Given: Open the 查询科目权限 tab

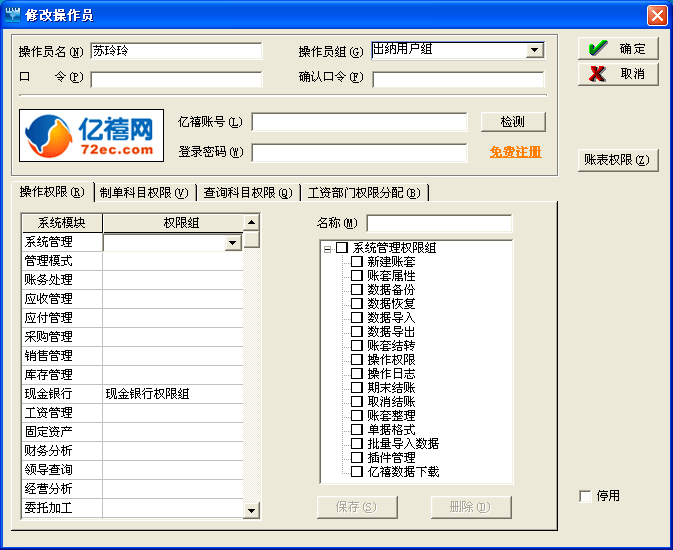Looking at the screenshot, I should tap(246, 193).
